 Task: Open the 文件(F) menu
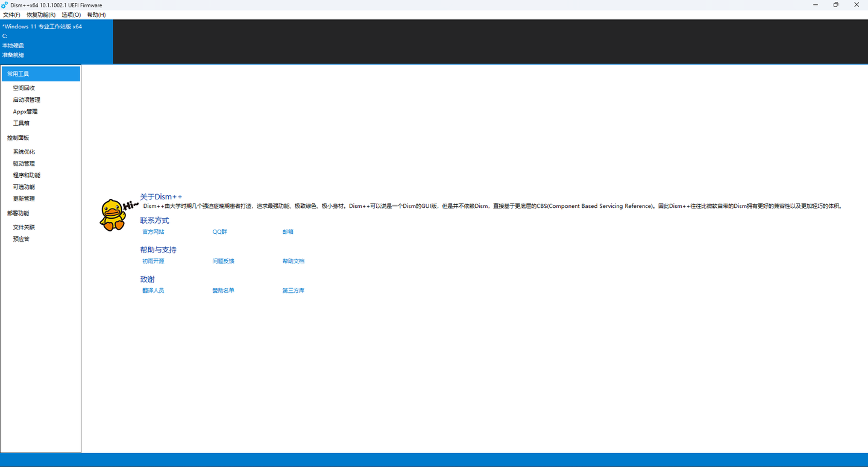[11, 14]
